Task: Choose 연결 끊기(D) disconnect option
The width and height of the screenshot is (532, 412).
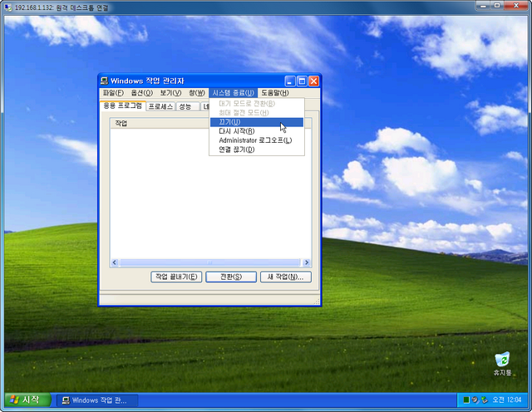Action: coord(257,150)
